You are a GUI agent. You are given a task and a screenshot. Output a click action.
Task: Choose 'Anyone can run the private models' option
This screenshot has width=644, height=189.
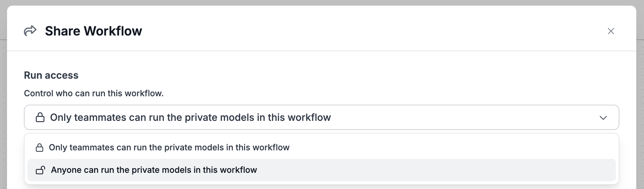[154, 170]
